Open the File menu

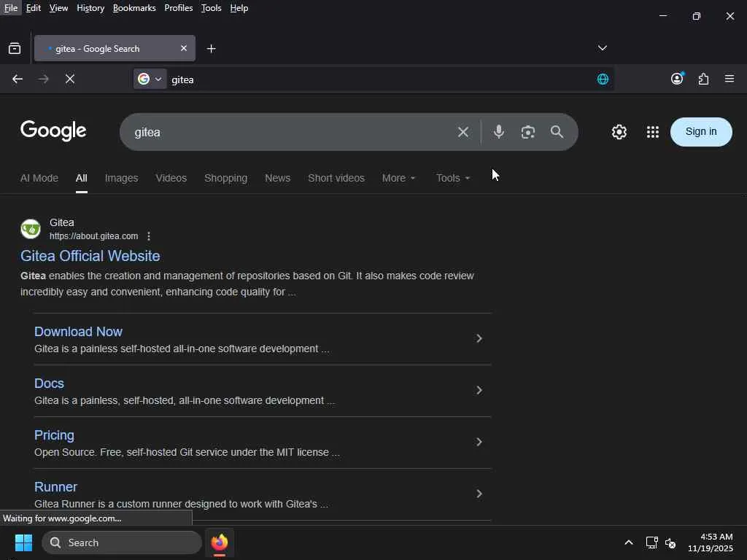(10, 8)
